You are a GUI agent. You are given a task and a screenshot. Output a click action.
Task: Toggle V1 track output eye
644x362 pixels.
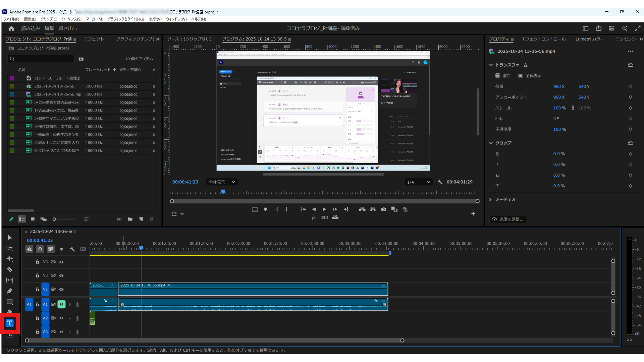click(x=61, y=289)
